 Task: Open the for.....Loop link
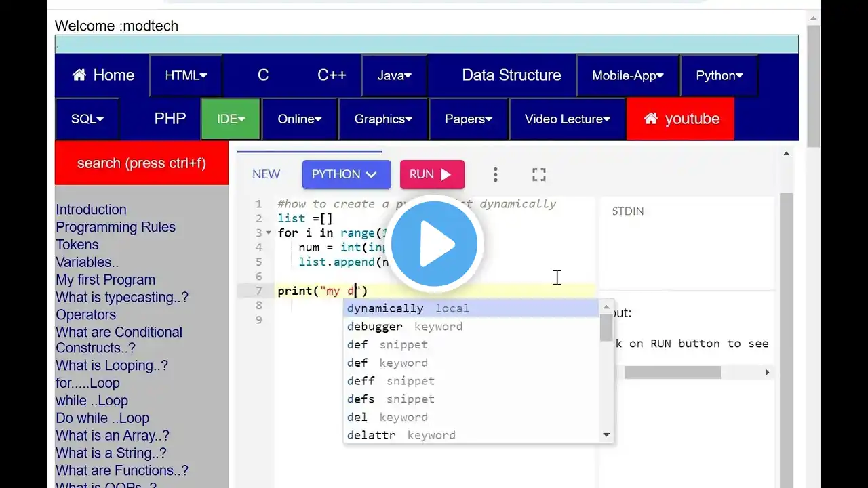click(87, 384)
